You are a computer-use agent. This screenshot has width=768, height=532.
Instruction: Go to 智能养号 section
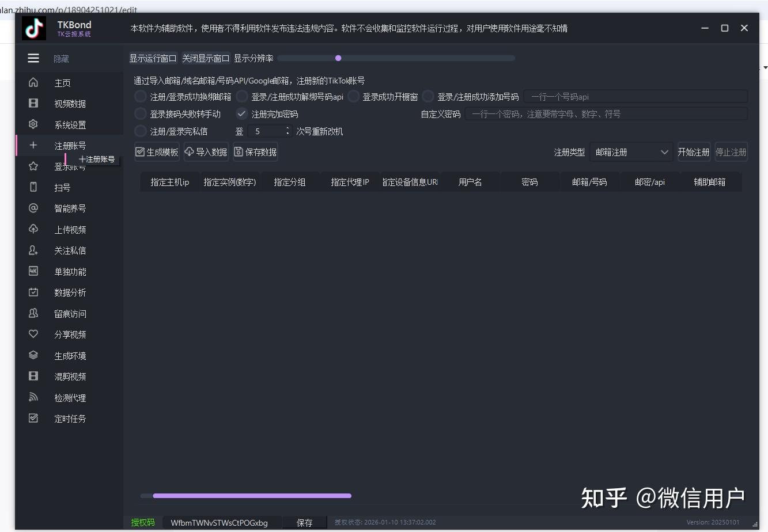[x=70, y=208]
